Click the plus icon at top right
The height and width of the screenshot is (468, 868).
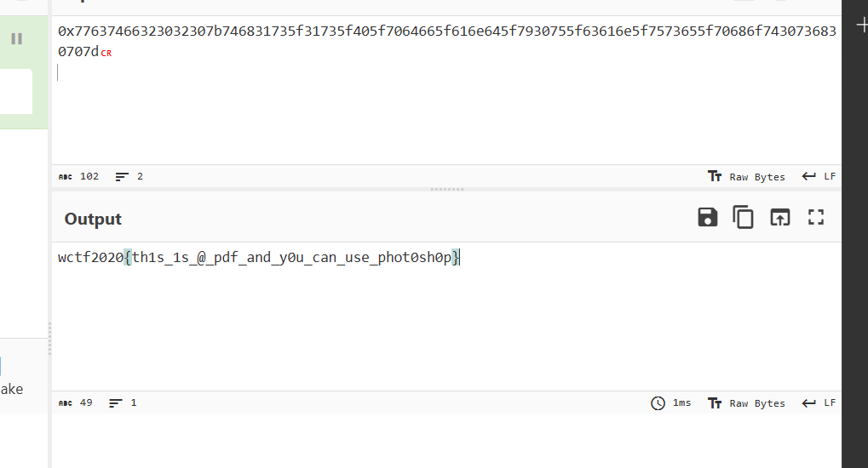click(861, 26)
